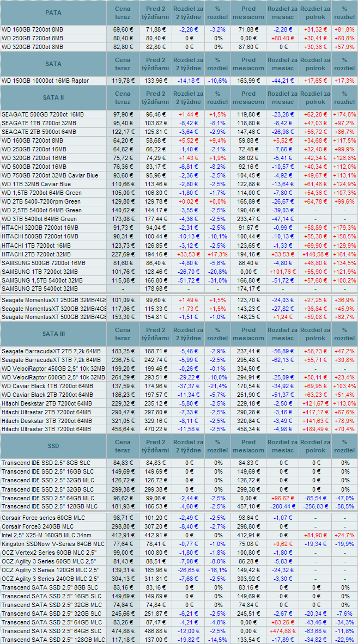Screen dimensions: 358x644
Task: Click Pred mesiacom header in SATA III section
Action: point(248,334)
